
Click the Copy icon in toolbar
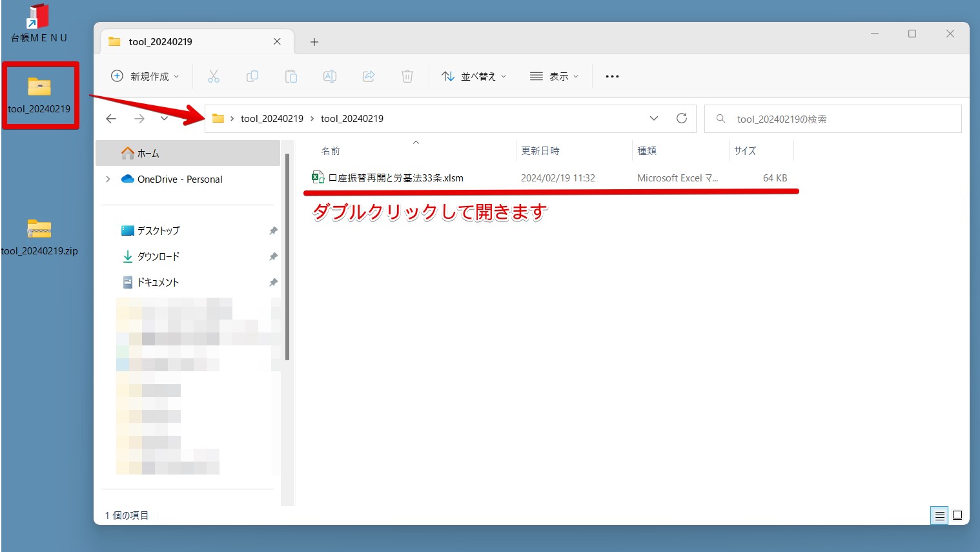point(252,76)
